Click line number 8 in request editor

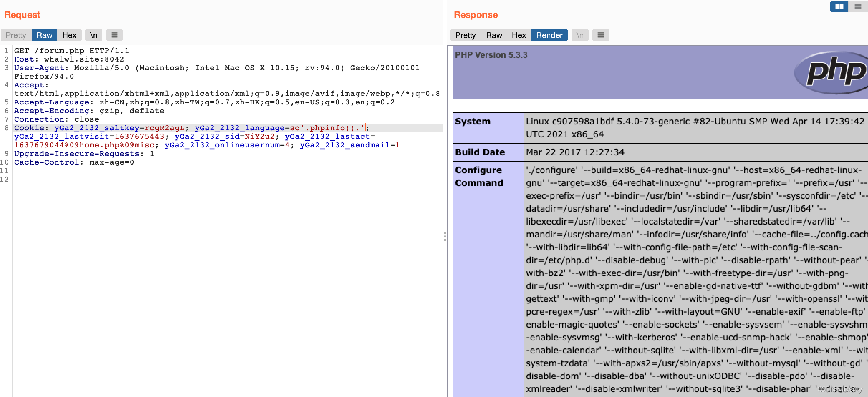point(6,128)
